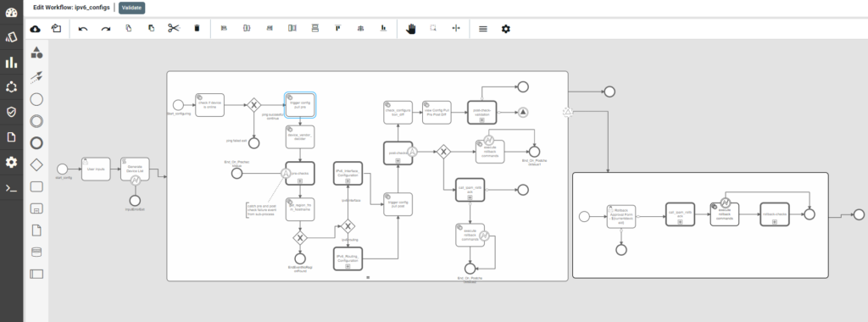Click the align top toolbar icon

click(x=337, y=28)
